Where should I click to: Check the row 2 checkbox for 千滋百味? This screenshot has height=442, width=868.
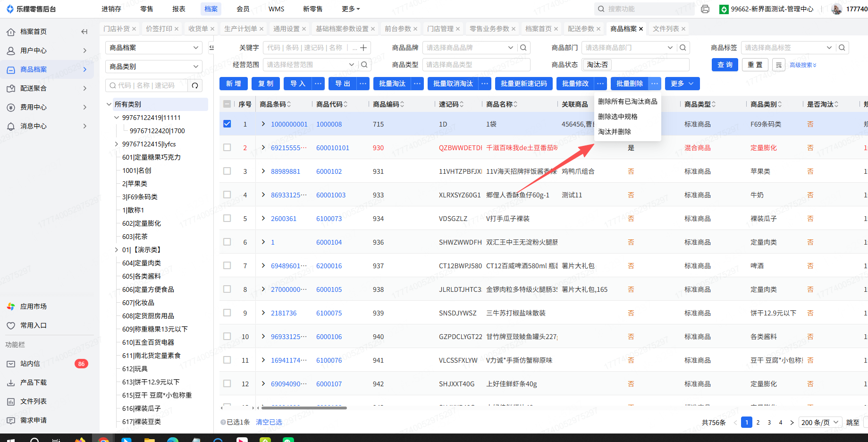(x=227, y=147)
